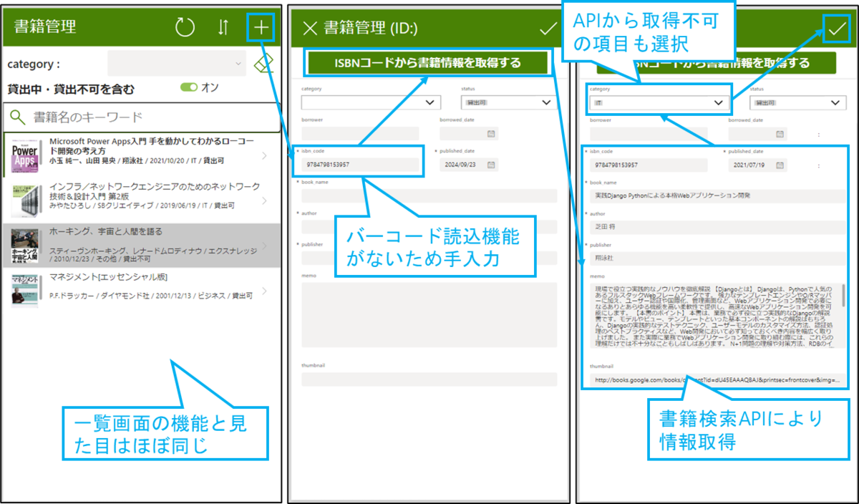The image size is (859, 504).
Task: Click the borrower field in the blank form
Action: [x=360, y=134]
